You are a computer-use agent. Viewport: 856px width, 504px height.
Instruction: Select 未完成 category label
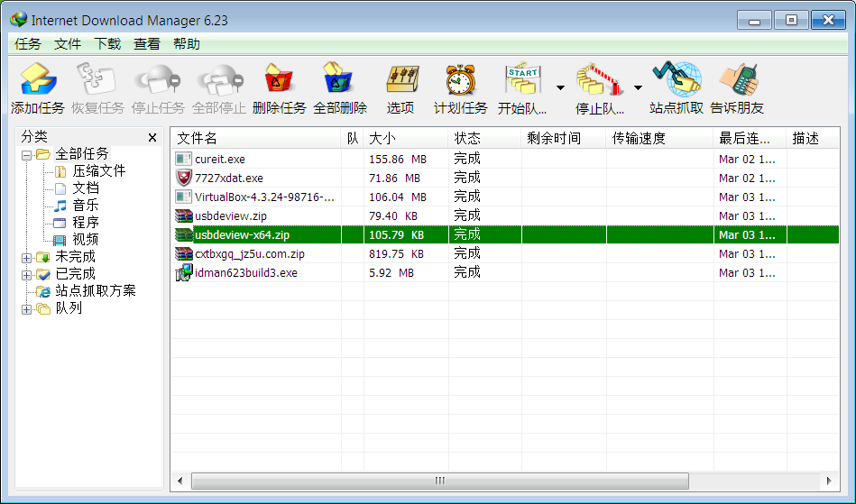point(76,256)
